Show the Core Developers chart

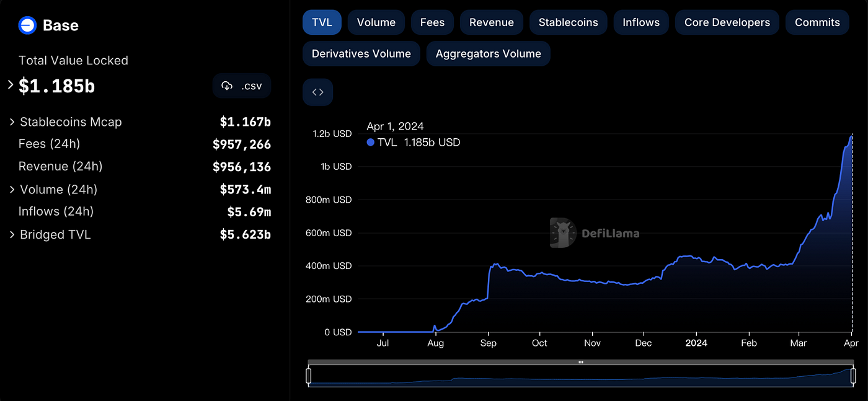tap(727, 22)
